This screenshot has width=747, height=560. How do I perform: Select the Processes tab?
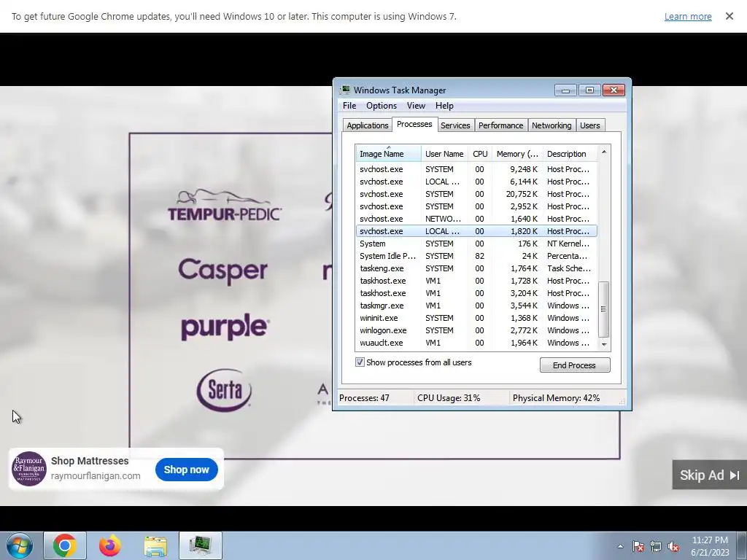coord(414,124)
